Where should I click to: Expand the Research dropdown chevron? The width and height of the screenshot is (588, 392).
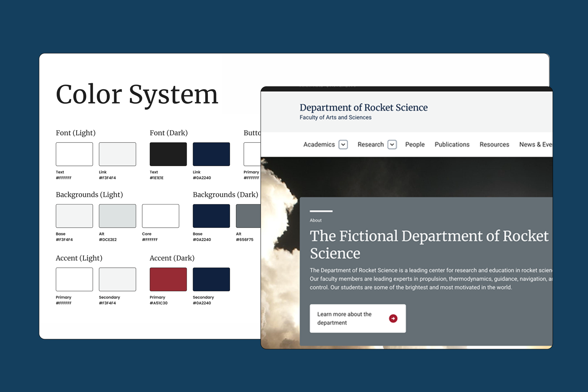point(392,144)
